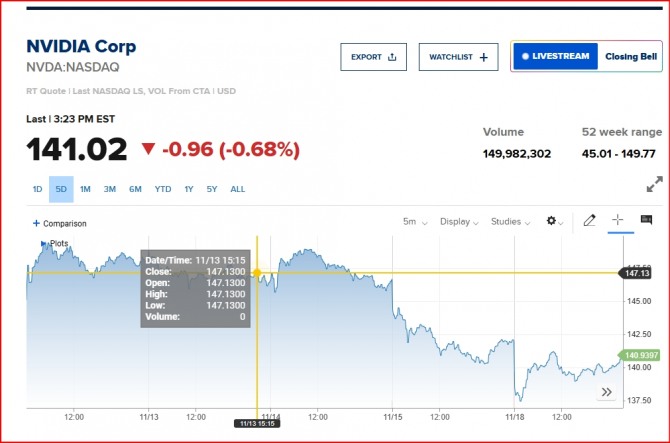This screenshot has width=670, height=443.
Task: Open the chart annotation comment icon
Action: pyautogui.click(x=646, y=221)
